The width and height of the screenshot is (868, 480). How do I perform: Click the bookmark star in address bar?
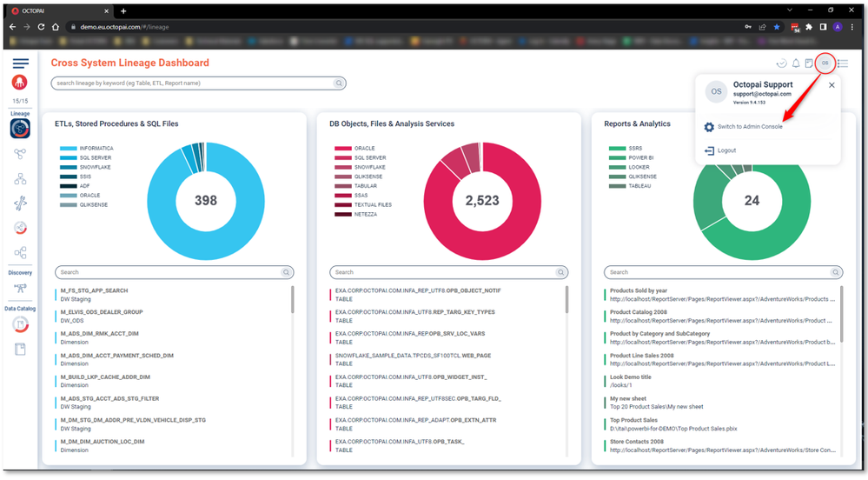[x=777, y=27]
